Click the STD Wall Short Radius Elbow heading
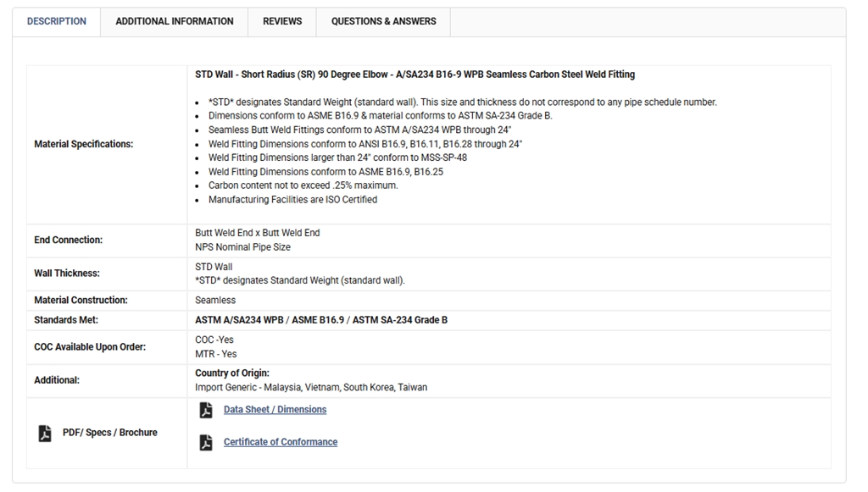 tap(415, 75)
